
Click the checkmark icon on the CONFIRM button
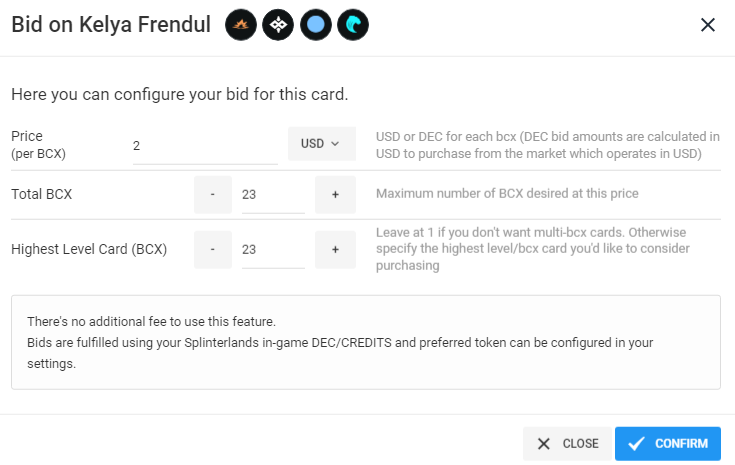tap(636, 443)
